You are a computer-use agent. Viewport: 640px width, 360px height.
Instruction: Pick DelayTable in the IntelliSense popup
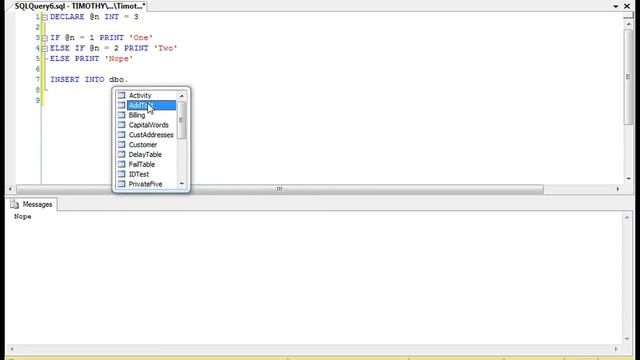click(145, 154)
